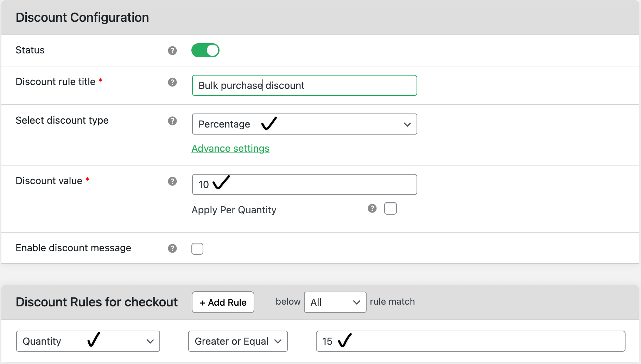Screen dimensions: 641x364
Task: Check the Enable discount message box
Action: tap(197, 248)
